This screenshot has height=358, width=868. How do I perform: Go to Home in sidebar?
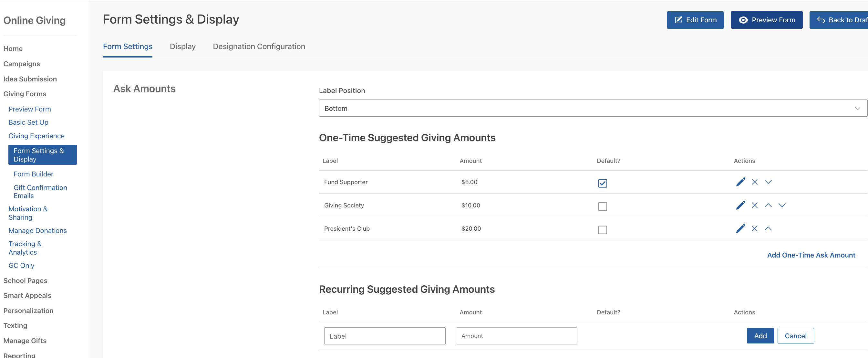coord(13,48)
